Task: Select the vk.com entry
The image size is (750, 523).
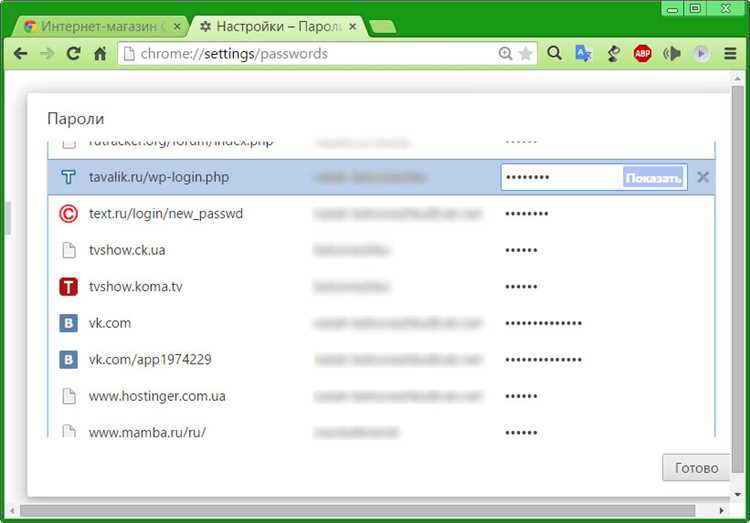Action: (381, 323)
